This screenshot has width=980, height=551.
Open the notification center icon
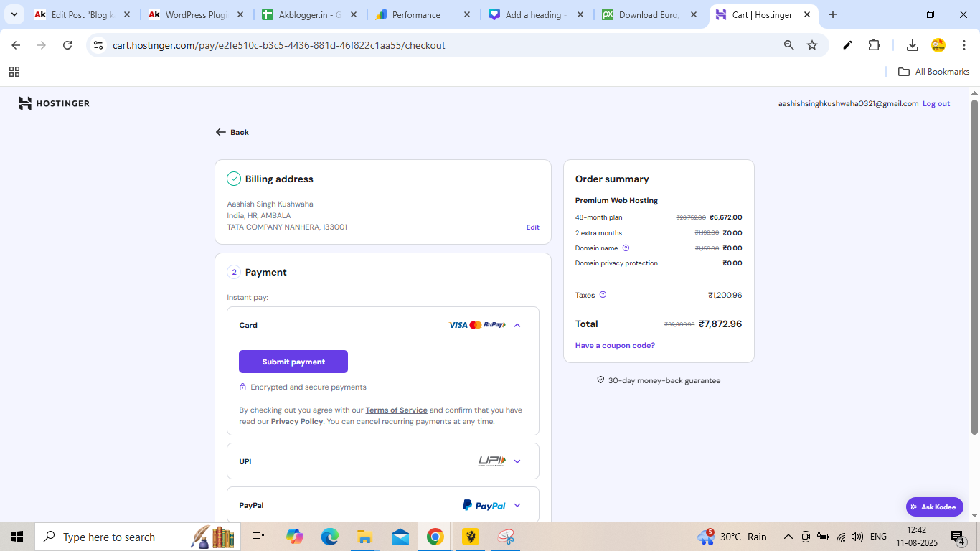pos(957,537)
